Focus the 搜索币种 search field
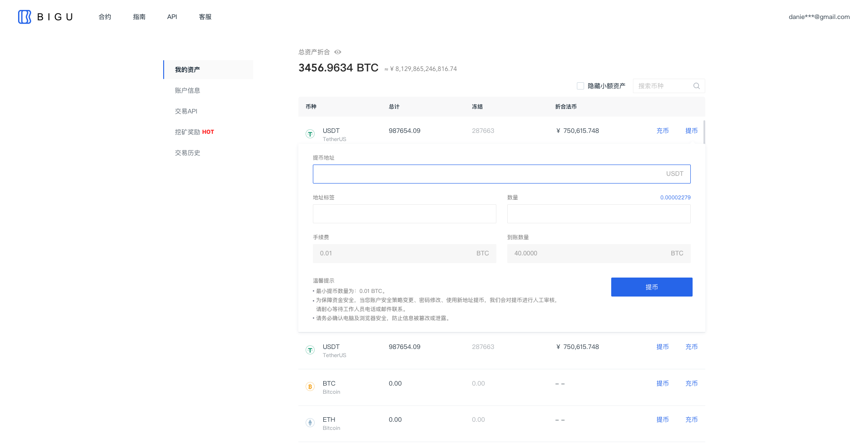This screenshot has height=443, width=868. click(669, 86)
